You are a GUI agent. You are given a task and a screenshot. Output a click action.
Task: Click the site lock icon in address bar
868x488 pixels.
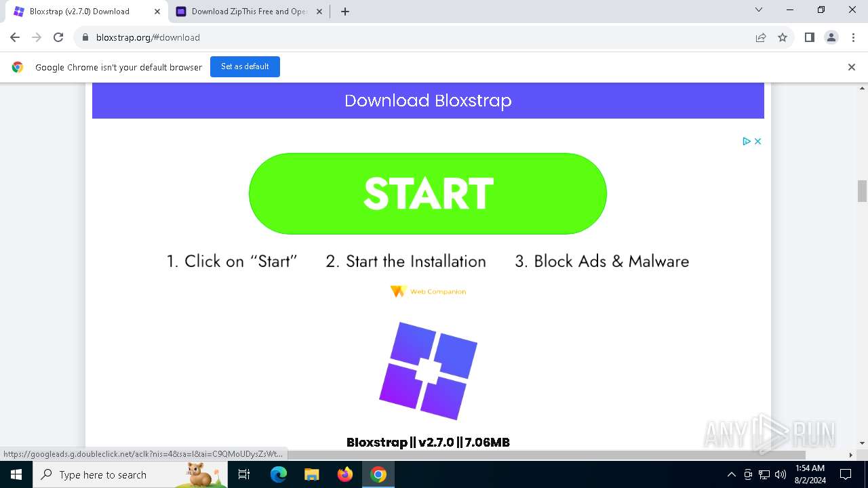(x=85, y=37)
